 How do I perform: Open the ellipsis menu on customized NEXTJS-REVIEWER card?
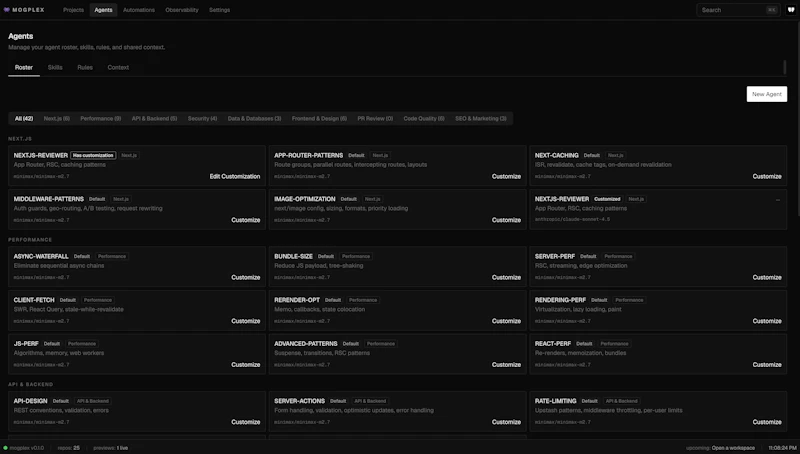[x=778, y=199]
